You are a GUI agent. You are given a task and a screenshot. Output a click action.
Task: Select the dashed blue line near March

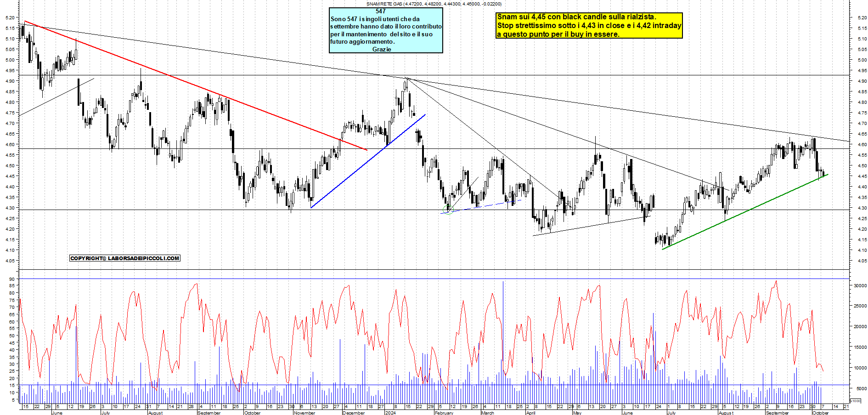[481, 206]
